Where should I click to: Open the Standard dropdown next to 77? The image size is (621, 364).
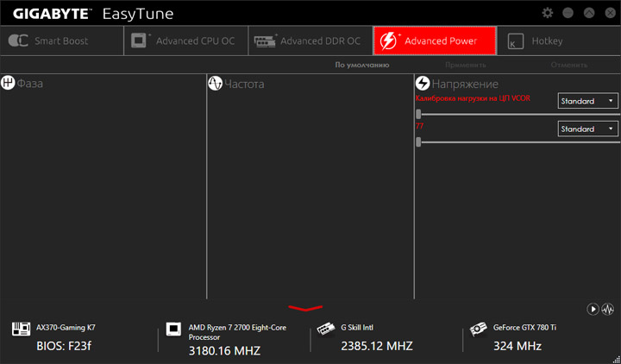587,129
